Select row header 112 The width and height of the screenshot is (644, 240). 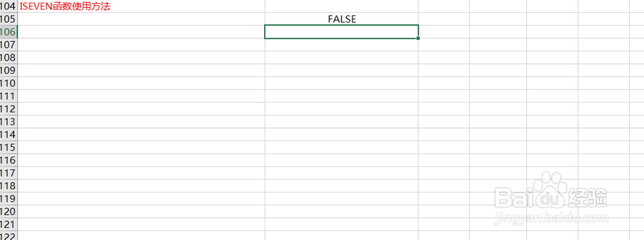pyautogui.click(x=8, y=109)
